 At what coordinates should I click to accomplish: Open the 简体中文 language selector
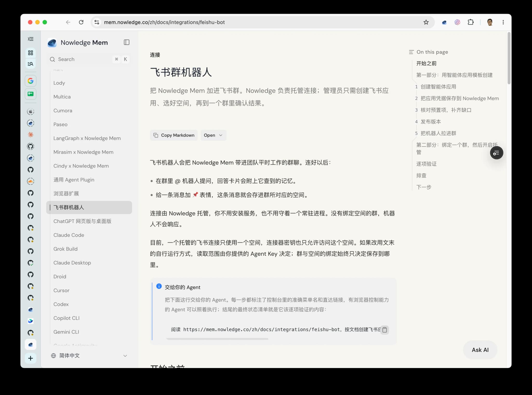(89, 355)
